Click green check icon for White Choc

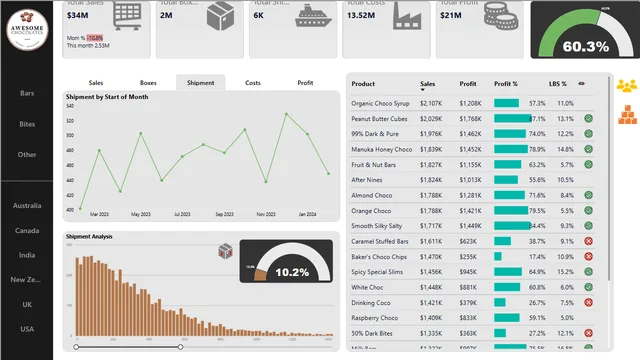pyautogui.click(x=588, y=287)
